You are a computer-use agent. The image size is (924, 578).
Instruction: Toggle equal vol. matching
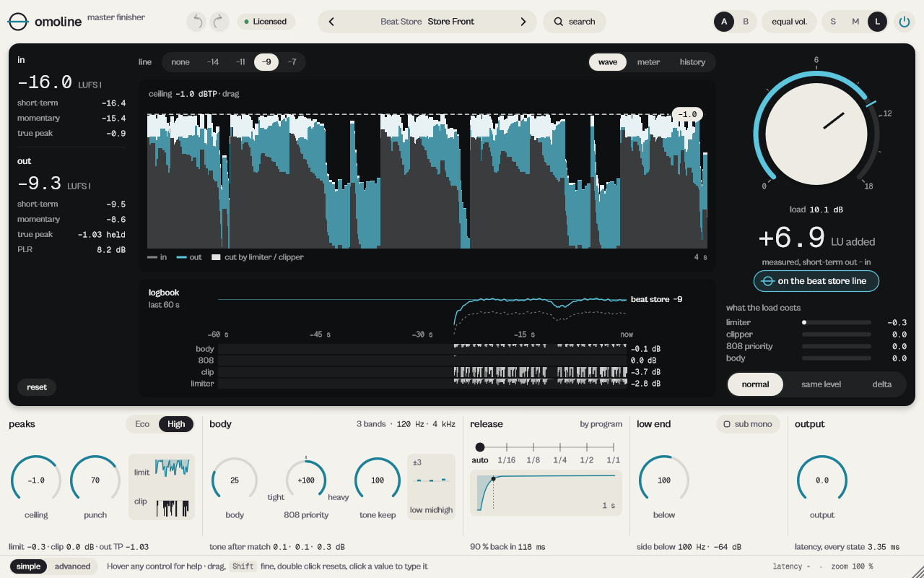click(789, 22)
